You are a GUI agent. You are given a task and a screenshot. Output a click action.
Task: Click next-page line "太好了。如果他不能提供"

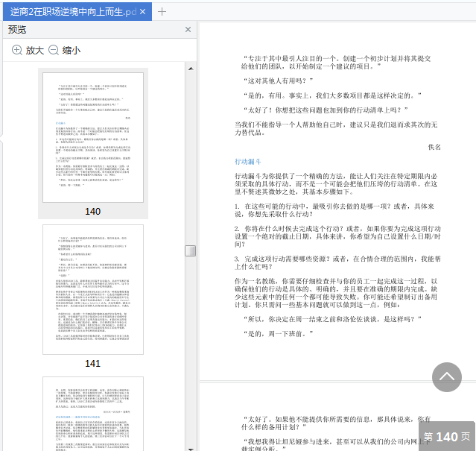click(336, 423)
